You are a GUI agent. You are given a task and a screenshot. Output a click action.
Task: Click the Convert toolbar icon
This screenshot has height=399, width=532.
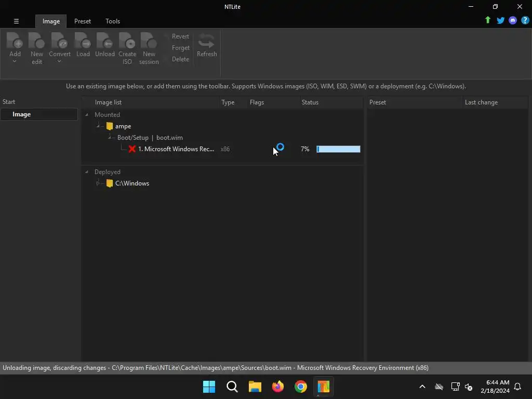(59, 41)
